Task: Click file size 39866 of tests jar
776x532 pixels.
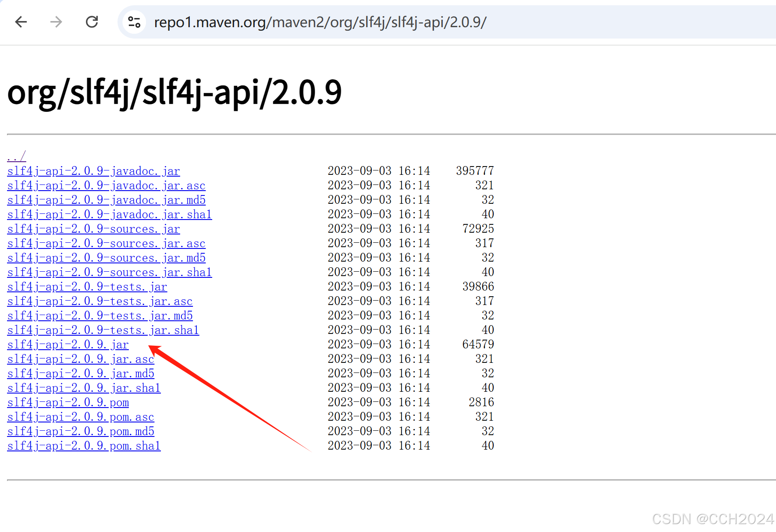Action: pos(478,286)
